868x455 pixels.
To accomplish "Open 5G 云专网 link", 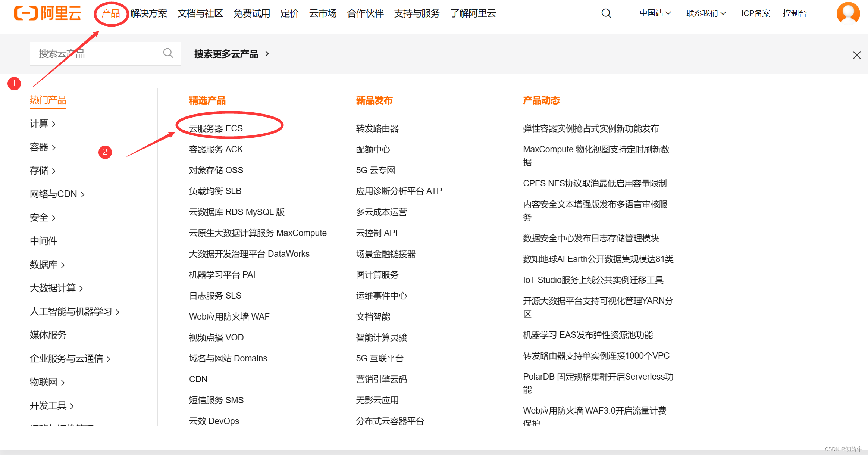I will [376, 170].
